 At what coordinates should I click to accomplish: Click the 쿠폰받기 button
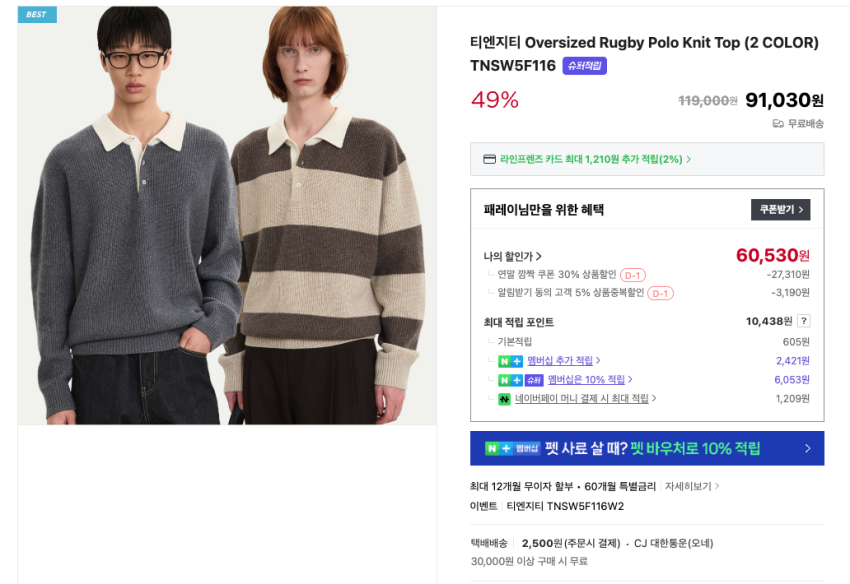[x=780, y=210]
